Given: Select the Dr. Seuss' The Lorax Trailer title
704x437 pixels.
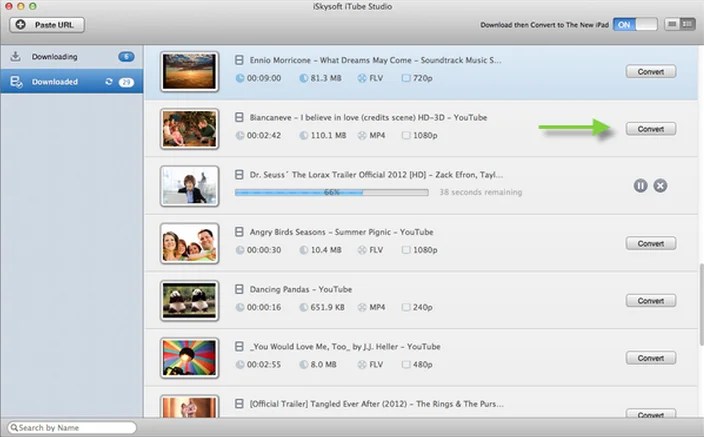Looking at the screenshot, I should (x=376, y=175).
